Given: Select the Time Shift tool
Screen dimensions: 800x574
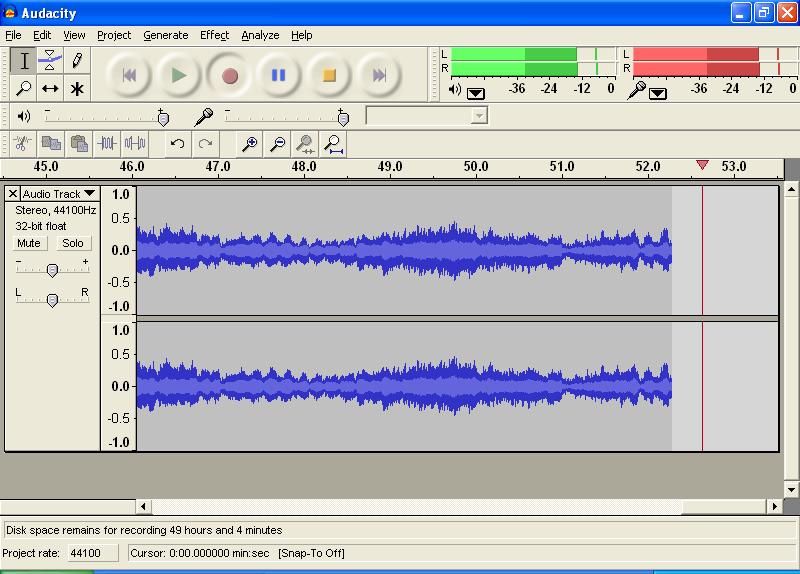Looking at the screenshot, I should pyautogui.click(x=50, y=88).
